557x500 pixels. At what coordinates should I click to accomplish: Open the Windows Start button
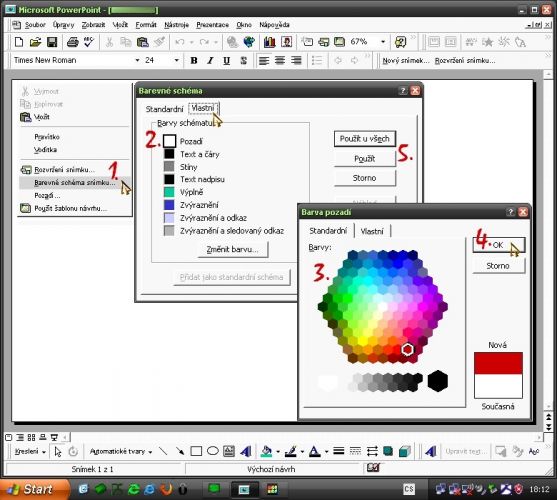point(35,490)
